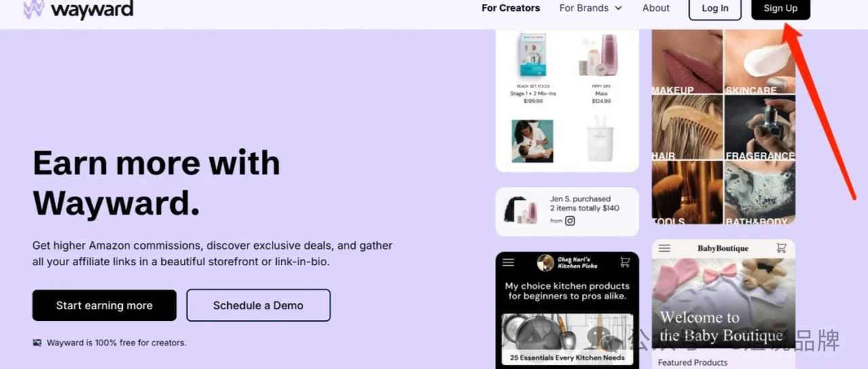Click Start earning more button
The height and width of the screenshot is (369, 868).
point(104,305)
